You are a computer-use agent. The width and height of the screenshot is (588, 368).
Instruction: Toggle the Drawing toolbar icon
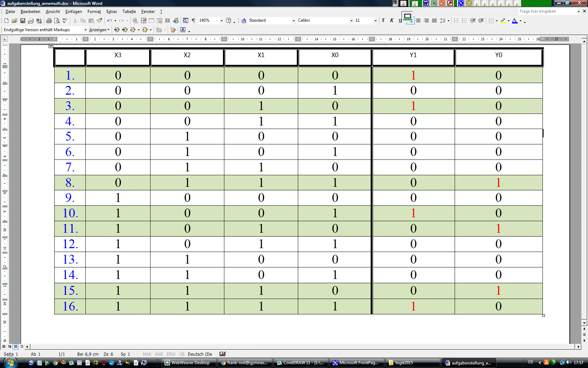pos(176,21)
